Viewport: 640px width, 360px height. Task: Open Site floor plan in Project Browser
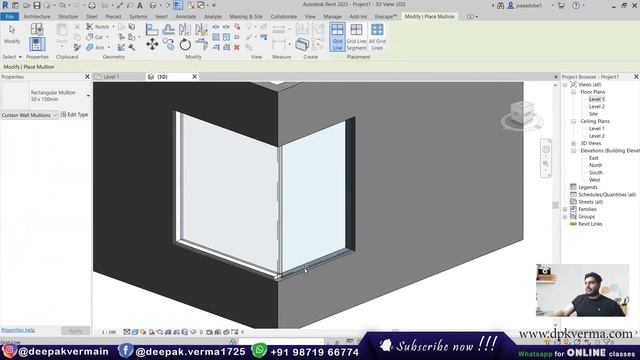click(x=593, y=114)
